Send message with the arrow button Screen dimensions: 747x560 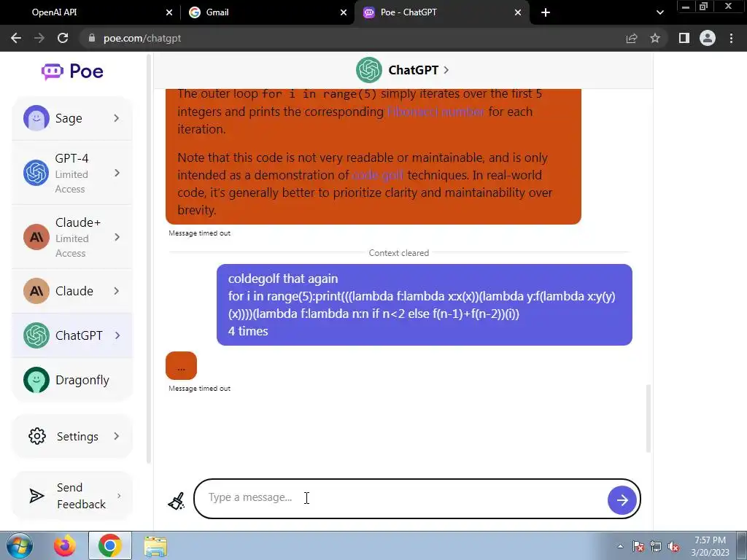(x=622, y=500)
